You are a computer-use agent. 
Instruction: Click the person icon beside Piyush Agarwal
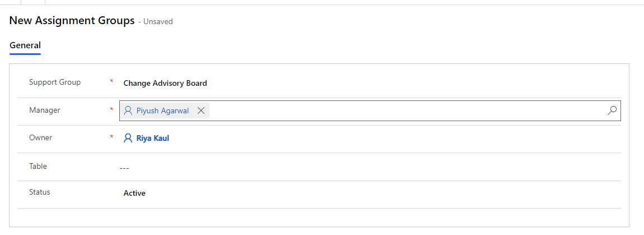pos(128,110)
